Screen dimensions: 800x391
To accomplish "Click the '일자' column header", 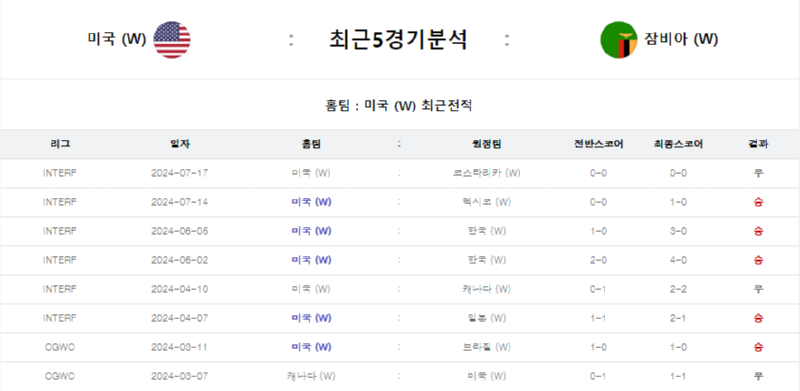I will 180,144.
